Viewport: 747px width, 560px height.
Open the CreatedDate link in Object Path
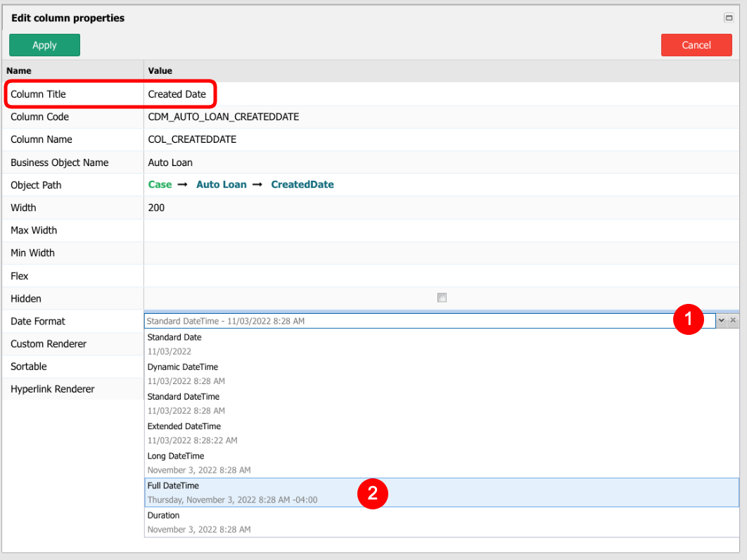tap(302, 184)
